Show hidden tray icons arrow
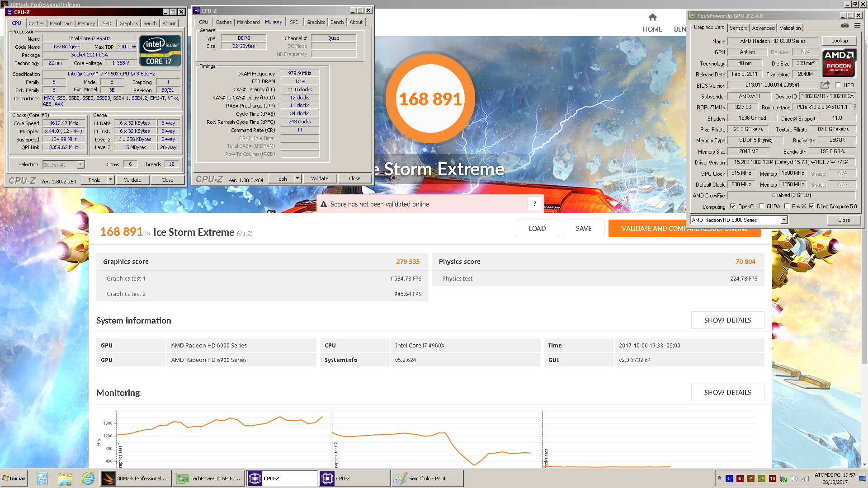Image resolution: width=868 pixels, height=488 pixels. [x=719, y=478]
